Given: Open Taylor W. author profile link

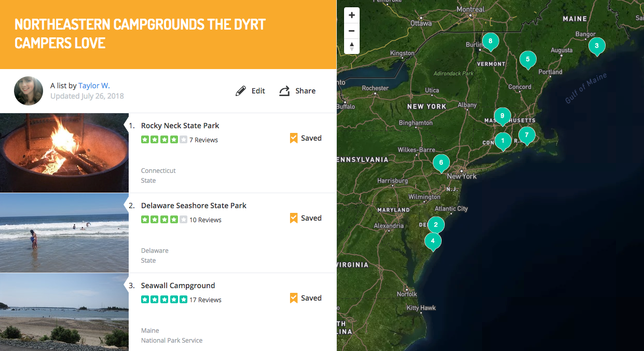Looking at the screenshot, I should tap(94, 86).
